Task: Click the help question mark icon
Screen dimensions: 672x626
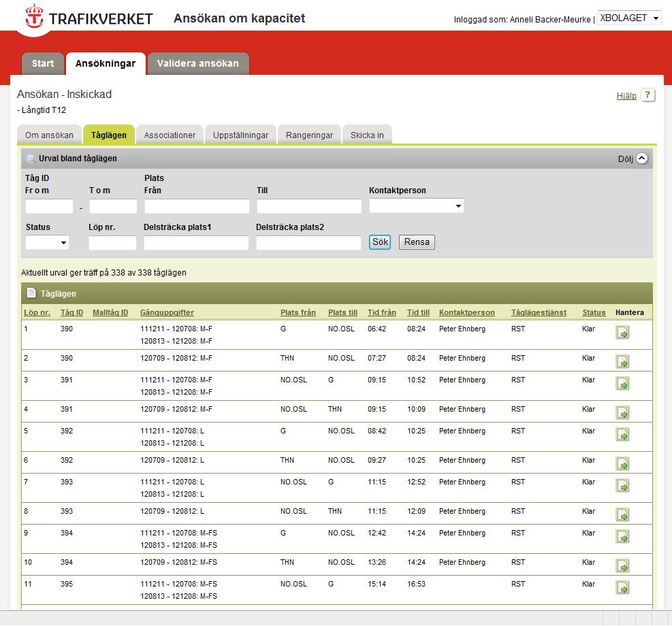Action: click(647, 95)
